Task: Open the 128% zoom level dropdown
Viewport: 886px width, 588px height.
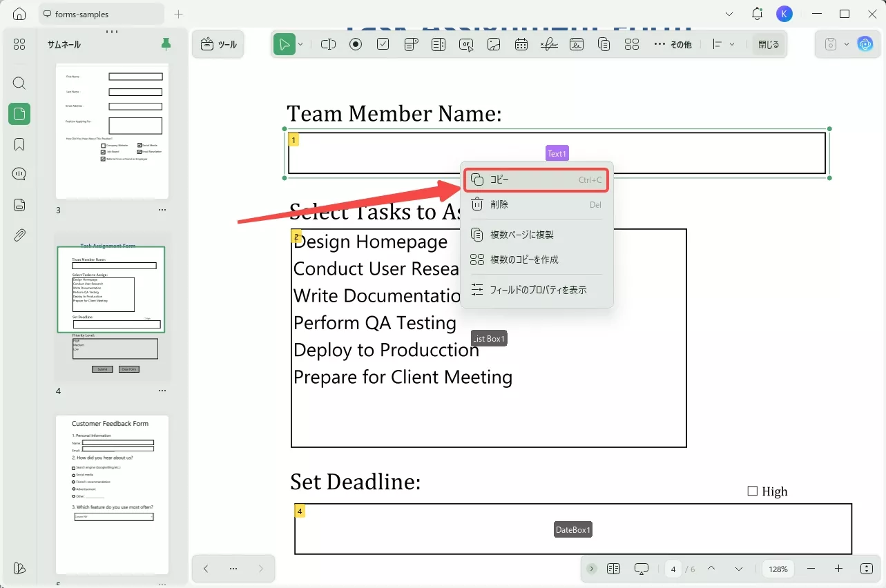Action: [x=778, y=569]
